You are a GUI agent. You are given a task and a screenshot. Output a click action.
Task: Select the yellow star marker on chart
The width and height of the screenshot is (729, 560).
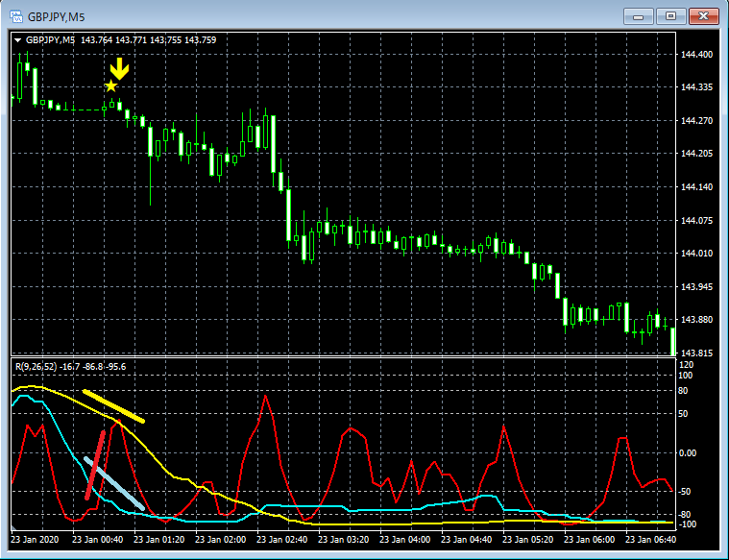pyautogui.click(x=111, y=86)
